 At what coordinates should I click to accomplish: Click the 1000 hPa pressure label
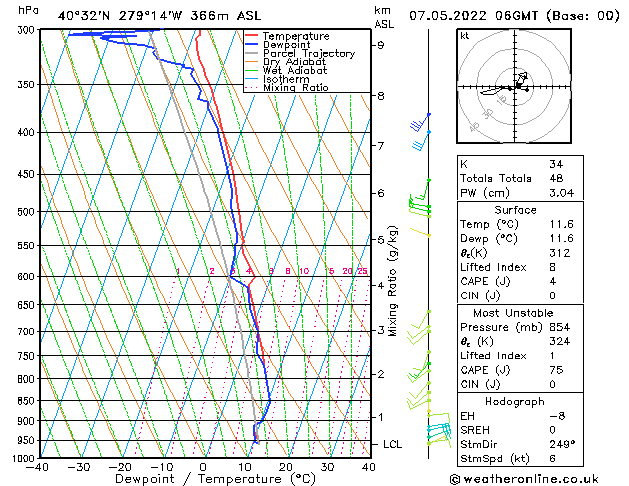coord(26,458)
